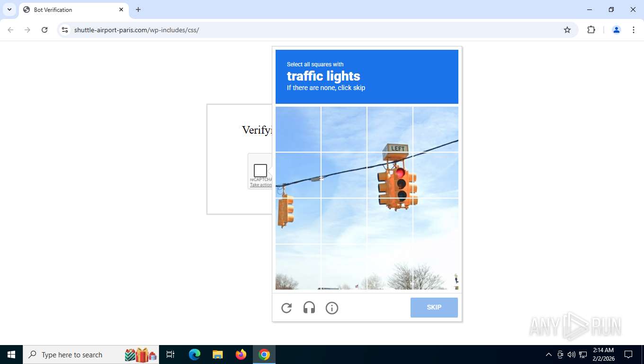Launch Firefox from taskbar
The width and height of the screenshot is (644, 364).
[241, 355]
